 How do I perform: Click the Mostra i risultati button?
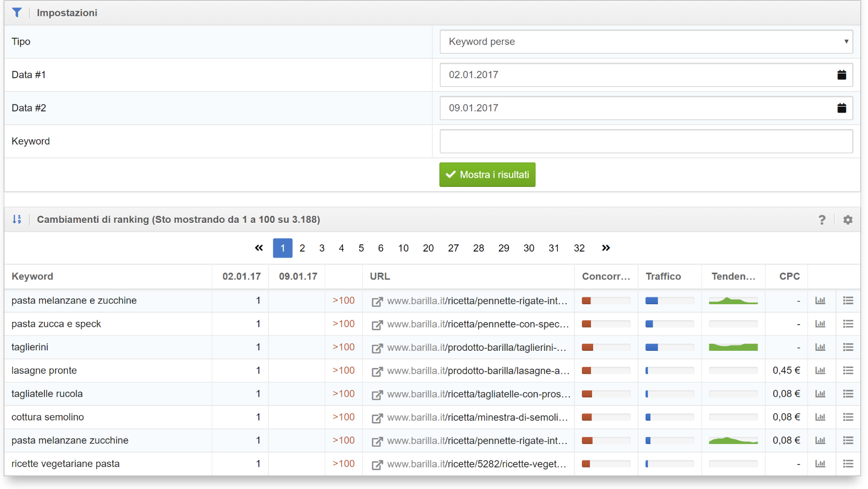487,175
